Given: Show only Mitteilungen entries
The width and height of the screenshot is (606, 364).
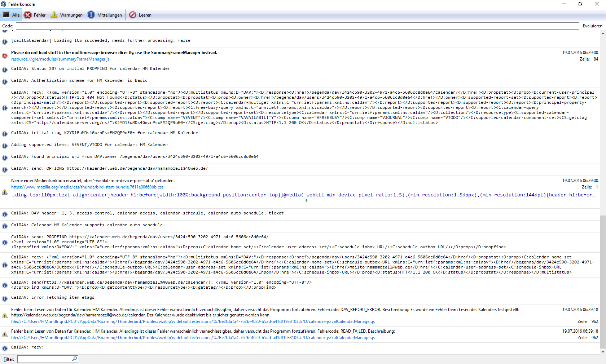Looking at the screenshot, I should pos(105,15).
